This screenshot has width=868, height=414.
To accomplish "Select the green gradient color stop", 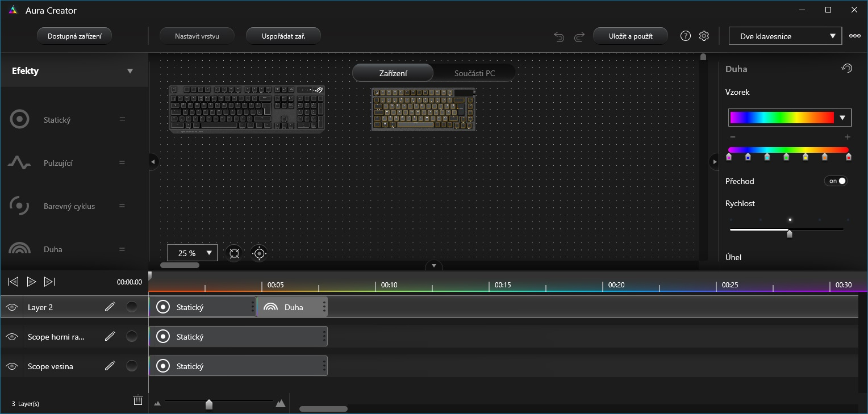I will pyautogui.click(x=786, y=156).
